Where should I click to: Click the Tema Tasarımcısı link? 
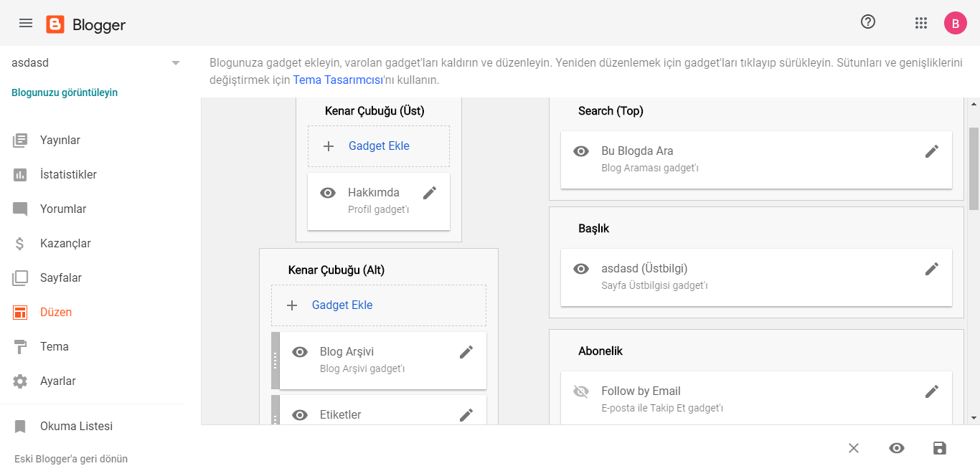(x=337, y=80)
